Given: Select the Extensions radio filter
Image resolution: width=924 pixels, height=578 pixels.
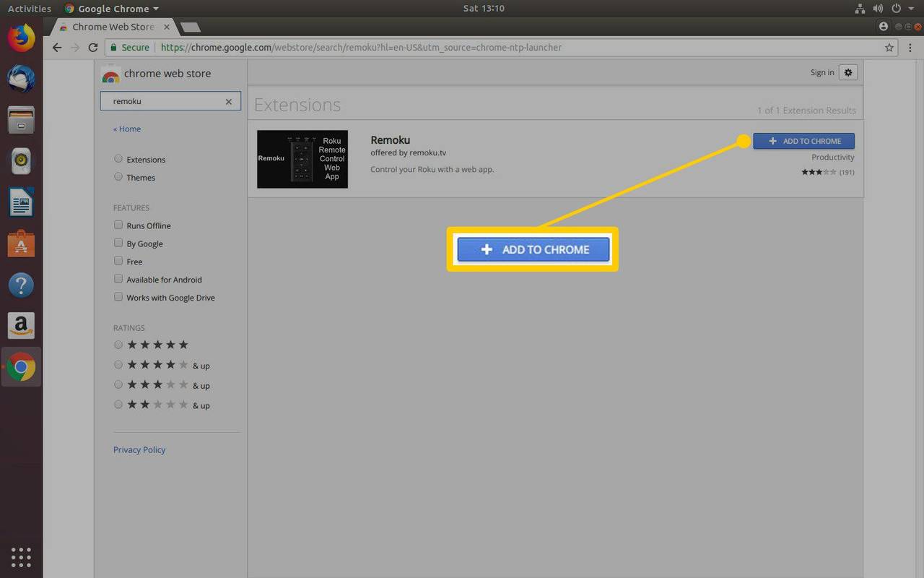Looking at the screenshot, I should [118, 159].
